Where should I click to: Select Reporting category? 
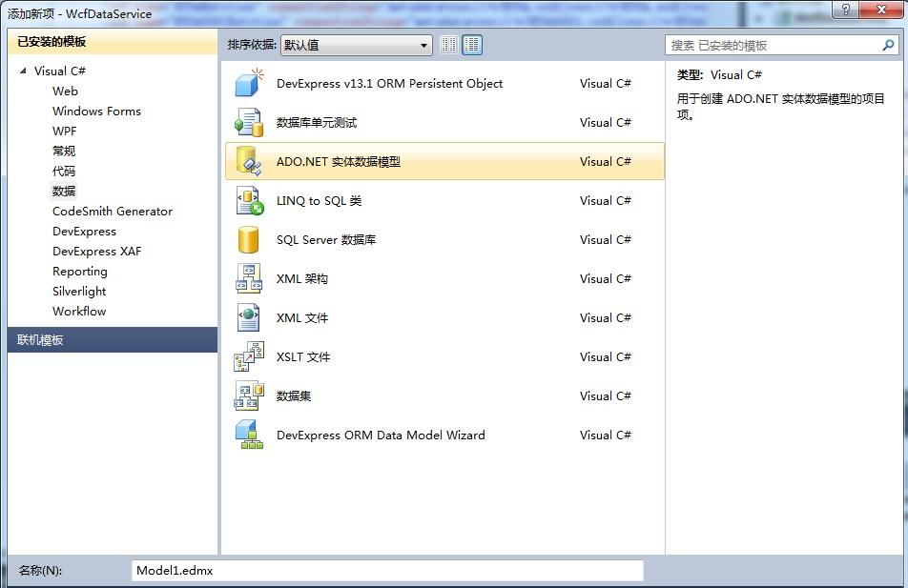[80, 271]
